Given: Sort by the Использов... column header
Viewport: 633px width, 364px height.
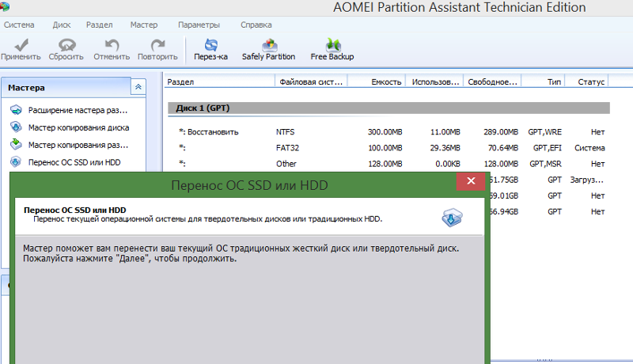Looking at the screenshot, I should tap(434, 82).
